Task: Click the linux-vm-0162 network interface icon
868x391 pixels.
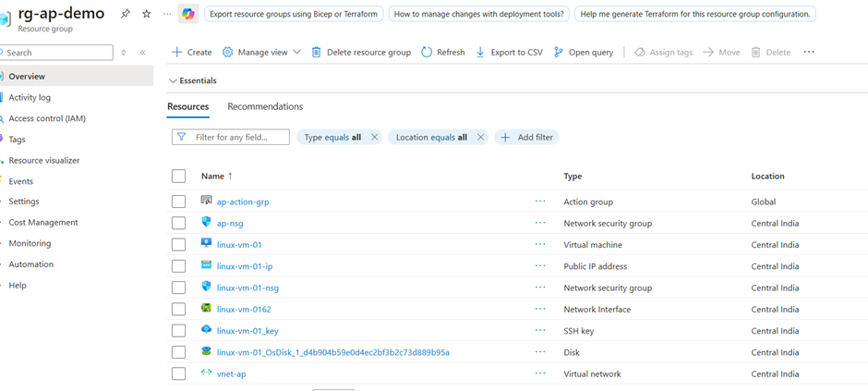Action: tap(206, 309)
